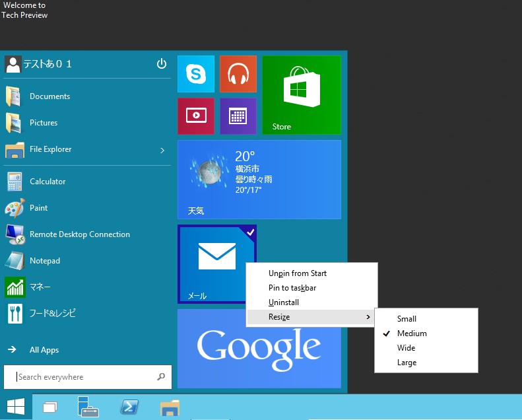This screenshot has width=522, height=420.
Task: Select Large tile size
Action: click(x=426, y=363)
